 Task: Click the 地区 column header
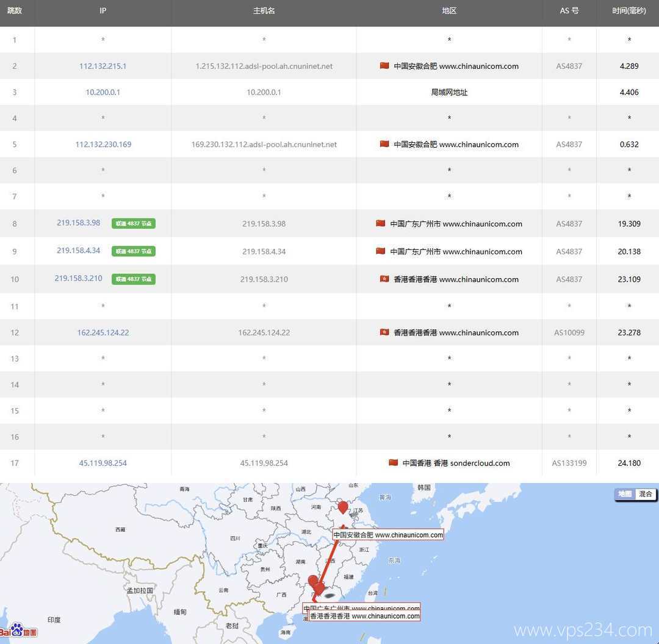tap(449, 11)
